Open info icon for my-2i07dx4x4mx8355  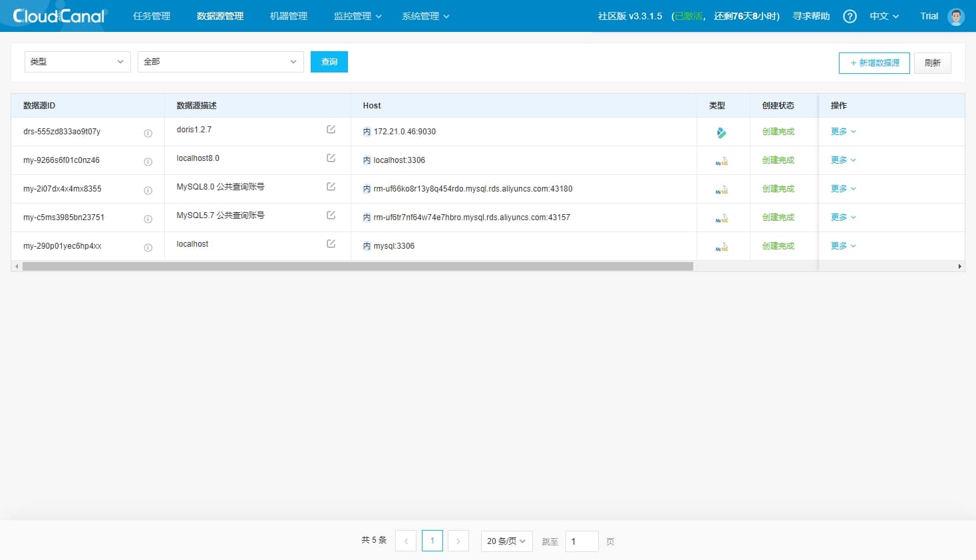[x=148, y=190]
